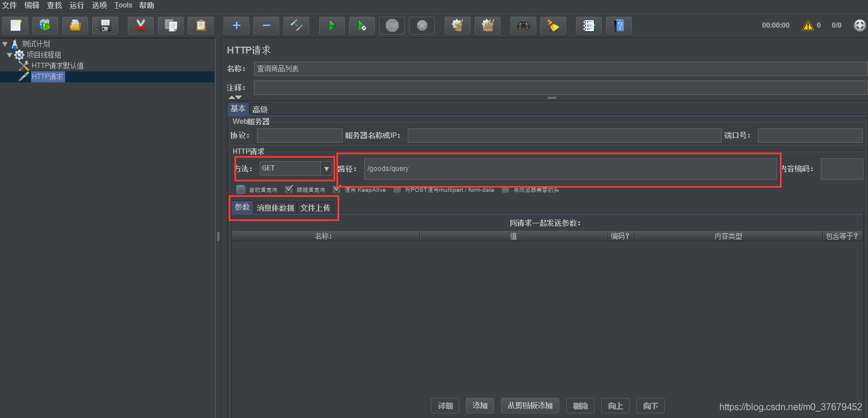
Task: Toggle 自动重定向 checkbox
Action: [241, 189]
